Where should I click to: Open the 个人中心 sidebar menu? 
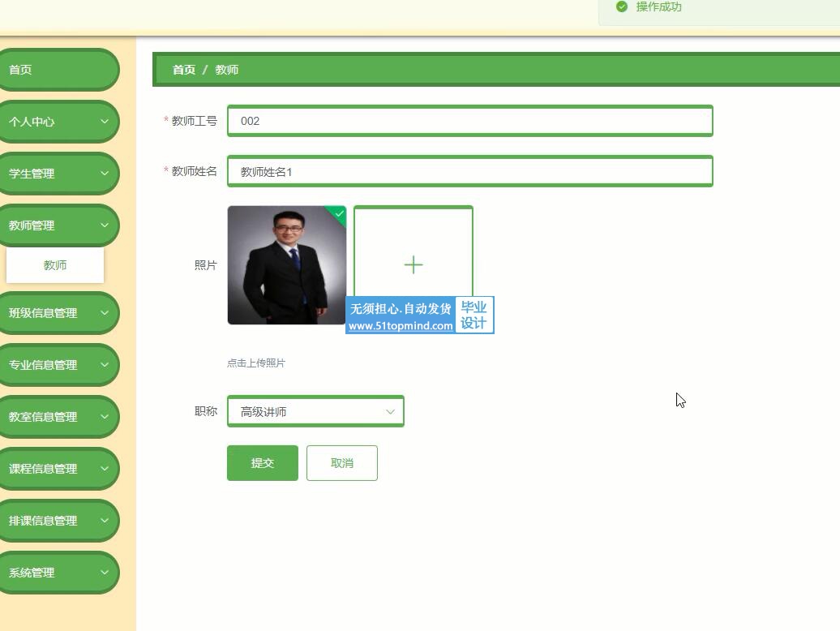58,122
